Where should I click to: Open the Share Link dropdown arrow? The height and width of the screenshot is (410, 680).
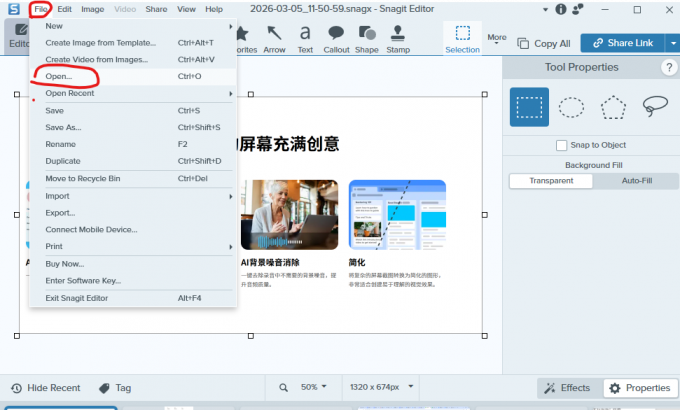pyautogui.click(x=673, y=43)
